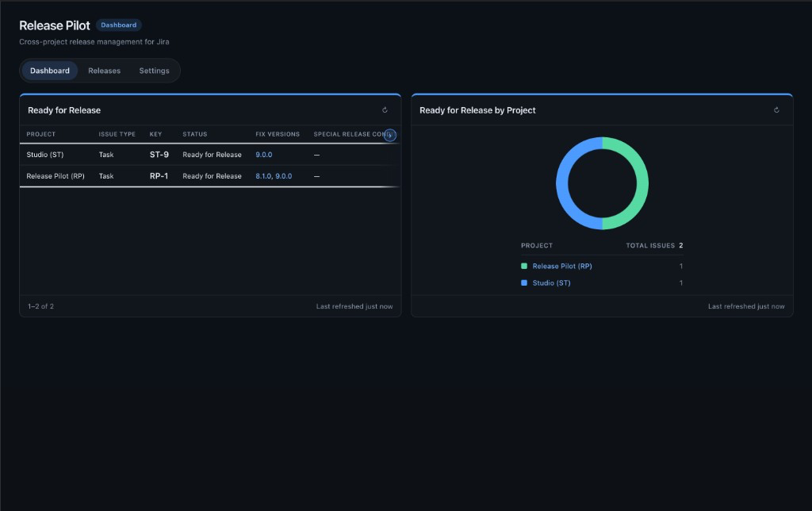Click Last refreshed text under the table
Screen dimensions: 812x511
[x=354, y=306]
